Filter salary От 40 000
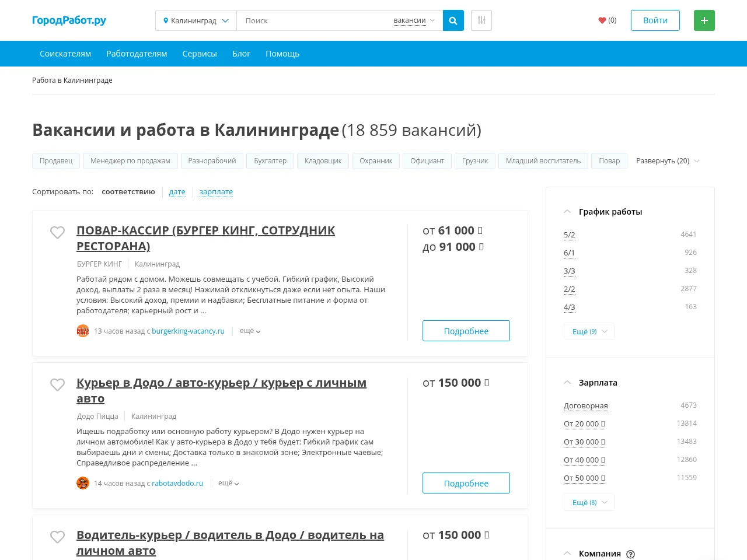747x560 pixels. [x=584, y=460]
